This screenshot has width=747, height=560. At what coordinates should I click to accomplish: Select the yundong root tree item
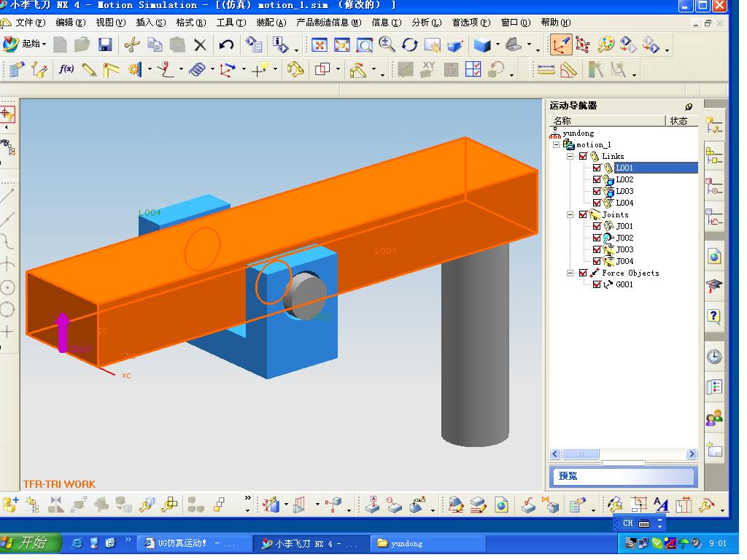[x=578, y=133]
